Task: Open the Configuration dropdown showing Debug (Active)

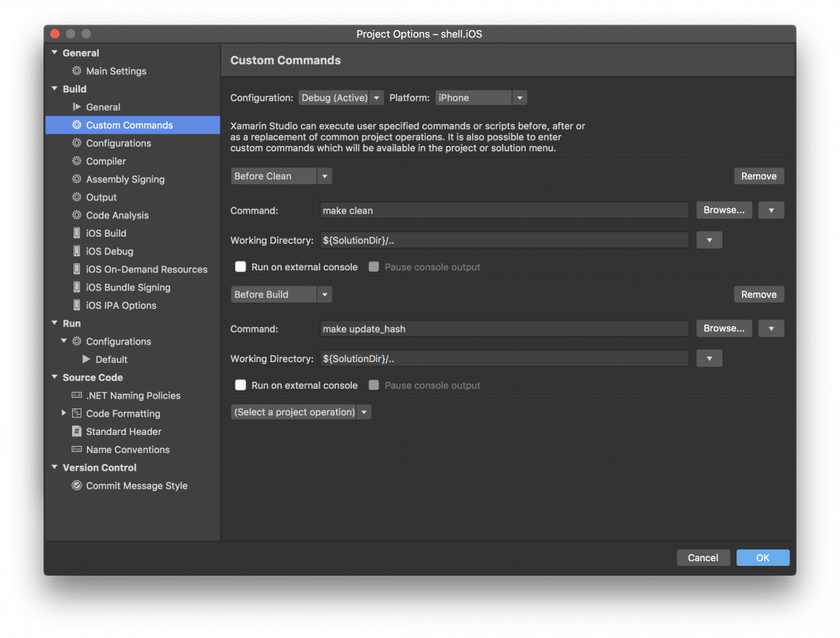Action: (341, 97)
